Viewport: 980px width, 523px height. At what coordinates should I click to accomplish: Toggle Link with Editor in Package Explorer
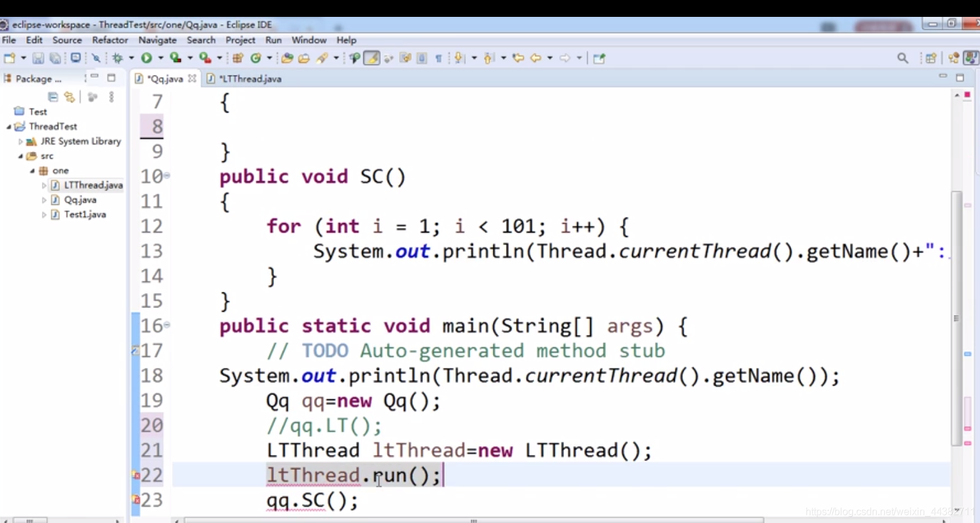pos(69,97)
